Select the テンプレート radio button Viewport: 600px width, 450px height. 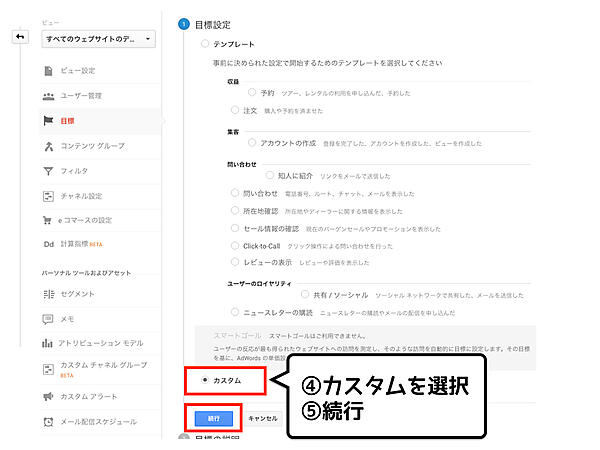coord(205,44)
